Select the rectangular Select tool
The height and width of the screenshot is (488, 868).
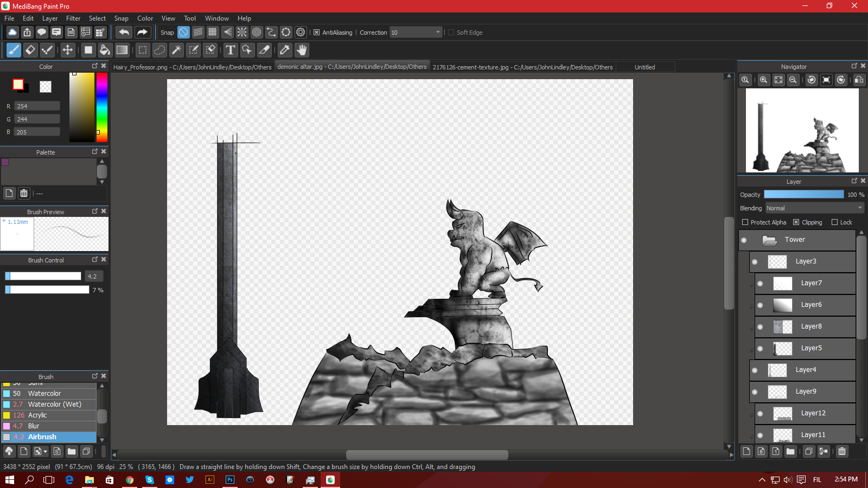143,50
